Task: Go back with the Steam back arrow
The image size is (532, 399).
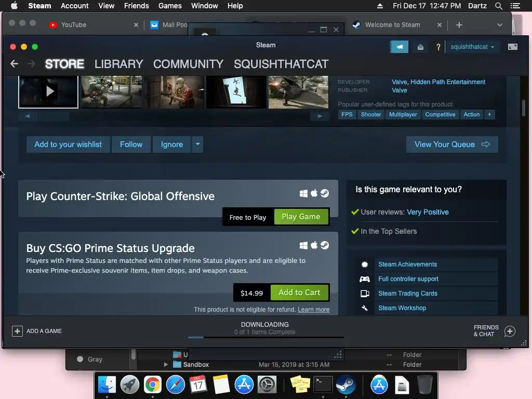Action: pos(14,64)
